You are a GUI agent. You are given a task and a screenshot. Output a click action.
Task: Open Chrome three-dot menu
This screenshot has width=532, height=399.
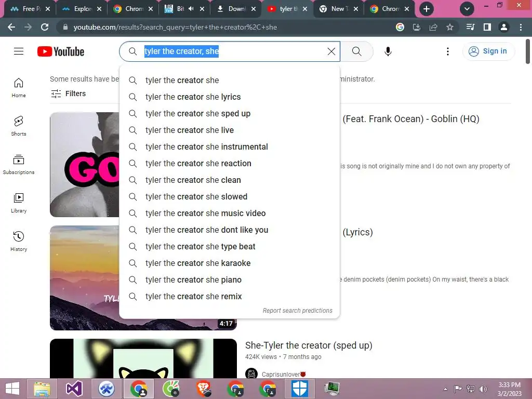pyautogui.click(x=521, y=27)
